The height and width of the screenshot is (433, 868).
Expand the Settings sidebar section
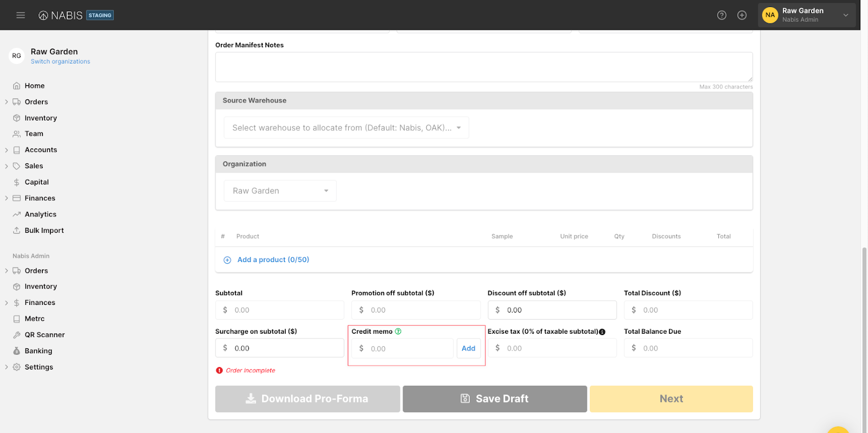7,367
